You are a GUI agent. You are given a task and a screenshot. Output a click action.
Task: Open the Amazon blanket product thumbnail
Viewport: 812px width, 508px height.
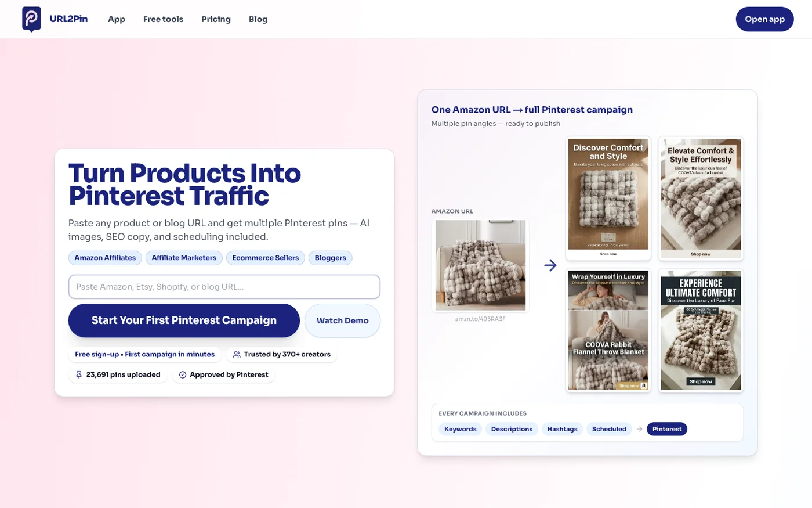(x=480, y=265)
